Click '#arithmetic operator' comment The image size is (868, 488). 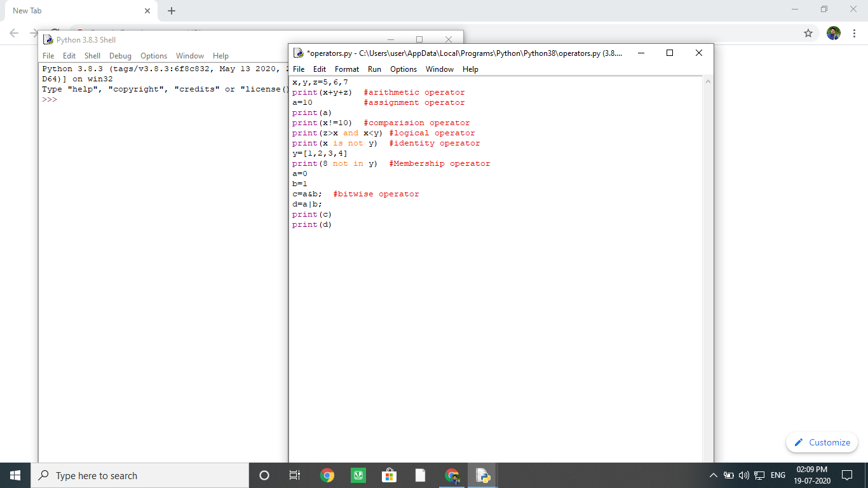coord(414,92)
